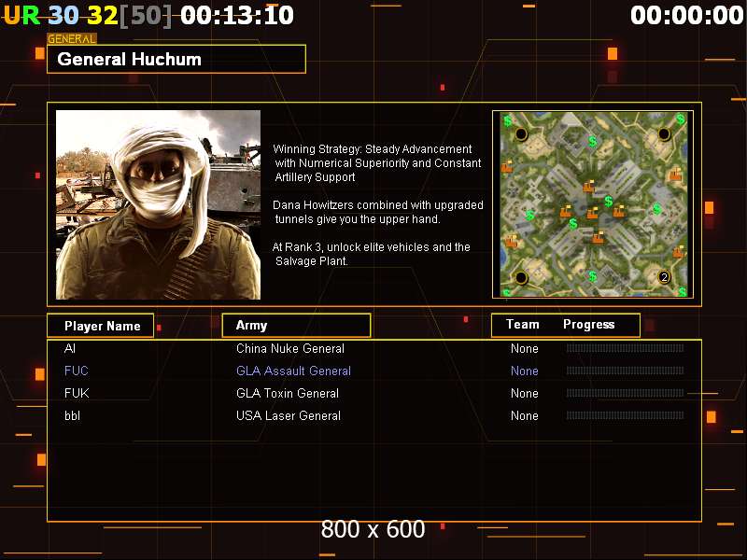
Task: Select player name AI
Action: point(70,348)
